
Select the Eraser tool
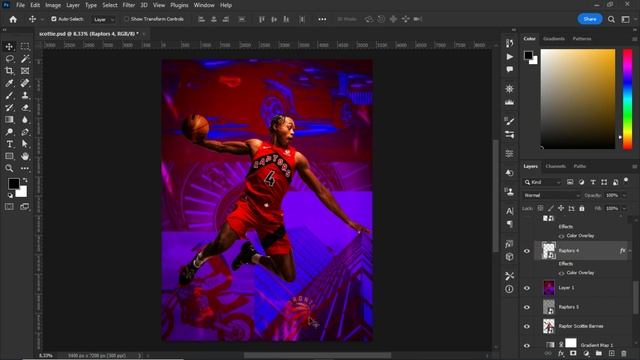coord(25,107)
